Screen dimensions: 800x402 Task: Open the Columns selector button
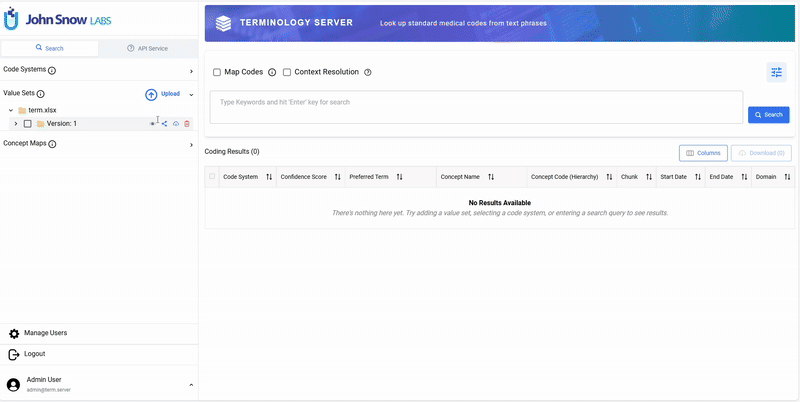coord(703,153)
